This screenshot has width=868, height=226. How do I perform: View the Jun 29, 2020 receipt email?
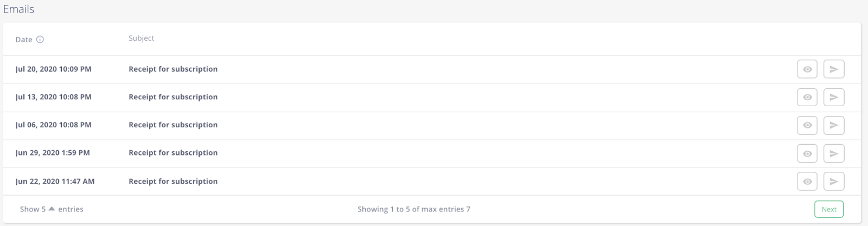click(x=807, y=153)
